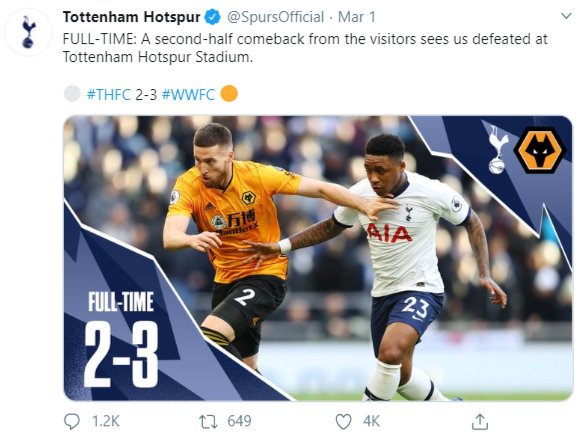The height and width of the screenshot is (434, 581).
Task: Click the 4K likes count
Action: click(x=371, y=421)
